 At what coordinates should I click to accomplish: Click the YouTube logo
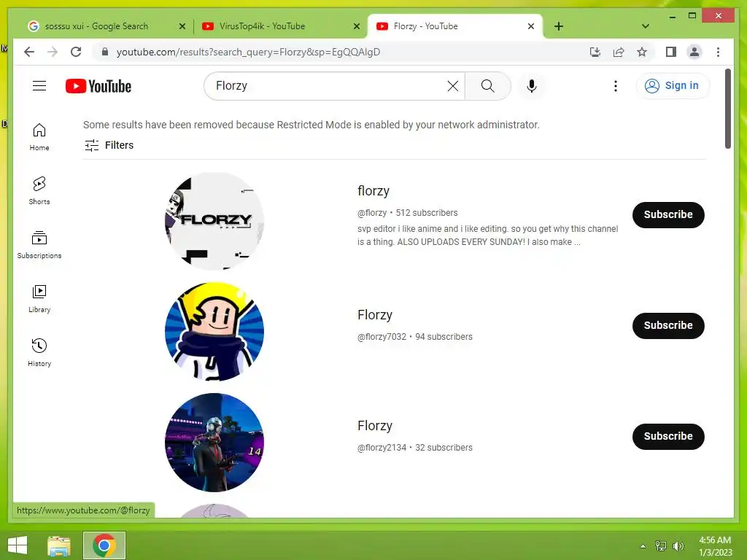98,86
